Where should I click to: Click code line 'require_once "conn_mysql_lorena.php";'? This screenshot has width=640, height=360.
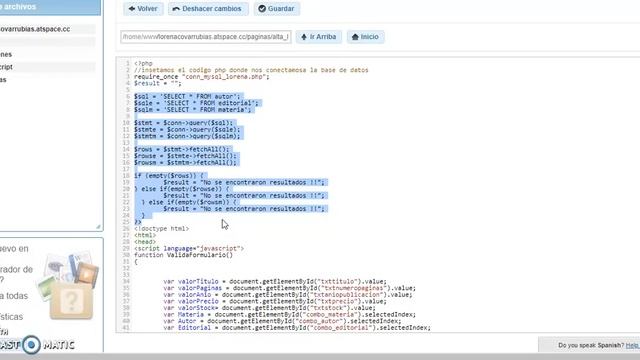coord(202,77)
